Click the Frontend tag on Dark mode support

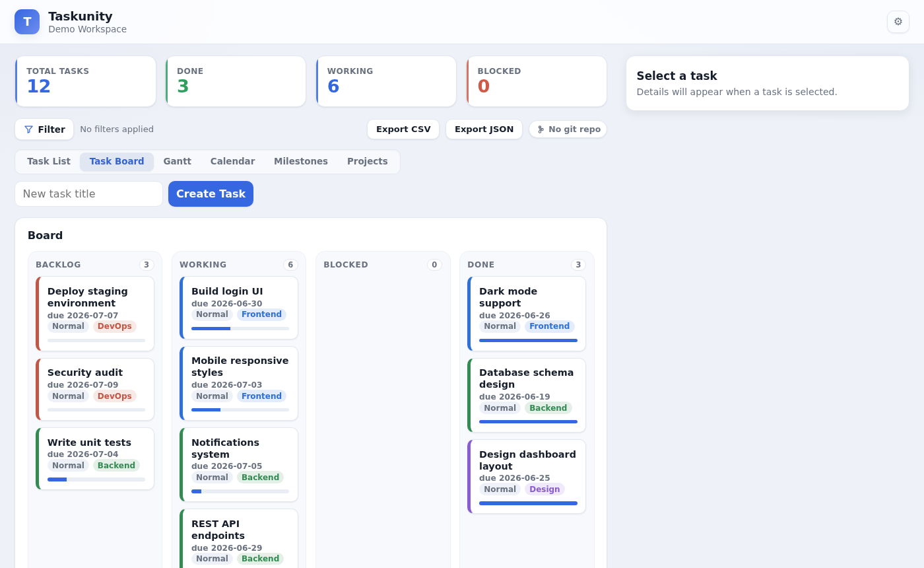(549, 326)
